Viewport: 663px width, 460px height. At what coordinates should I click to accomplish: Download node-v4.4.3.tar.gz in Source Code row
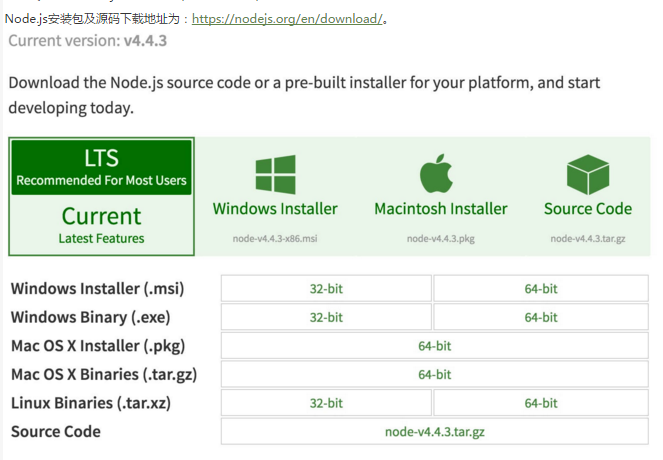pyautogui.click(x=435, y=432)
